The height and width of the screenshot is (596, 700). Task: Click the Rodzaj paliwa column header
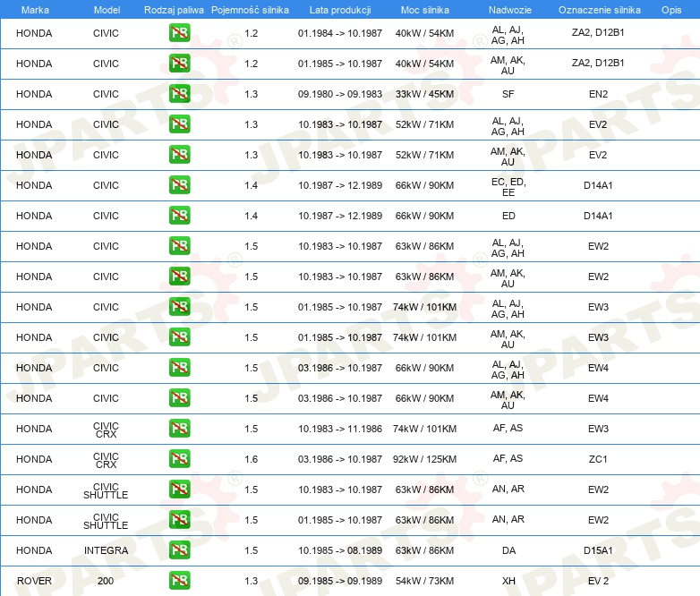pyautogui.click(x=174, y=10)
